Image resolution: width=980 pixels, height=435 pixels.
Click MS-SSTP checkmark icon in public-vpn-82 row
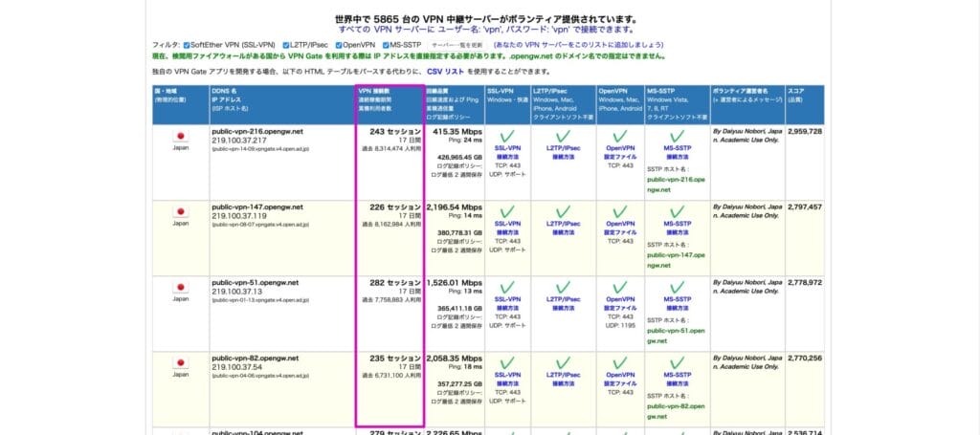click(677, 363)
